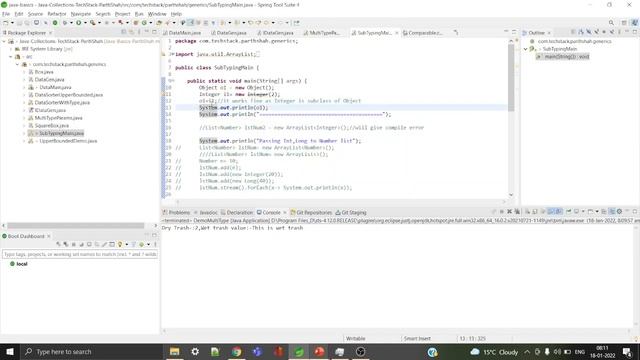Click Spring Tool Suite icon on taskbar
640x360 pixels.
pyautogui.click(x=299, y=351)
